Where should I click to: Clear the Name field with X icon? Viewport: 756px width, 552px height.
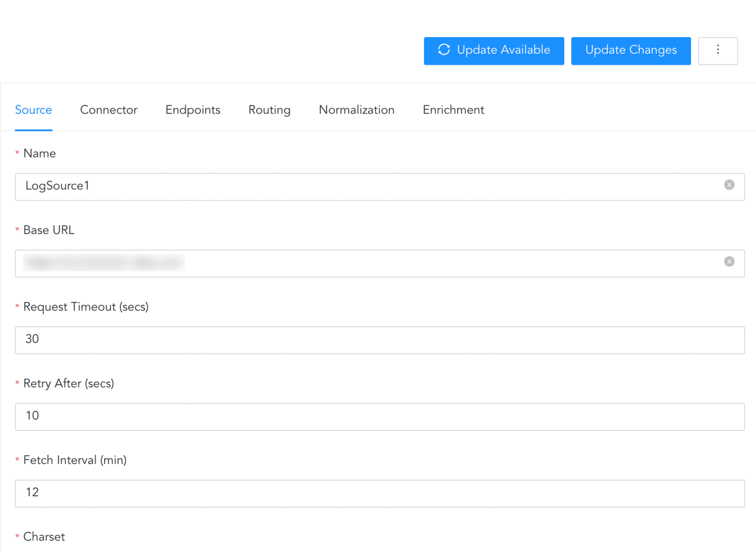729,185
